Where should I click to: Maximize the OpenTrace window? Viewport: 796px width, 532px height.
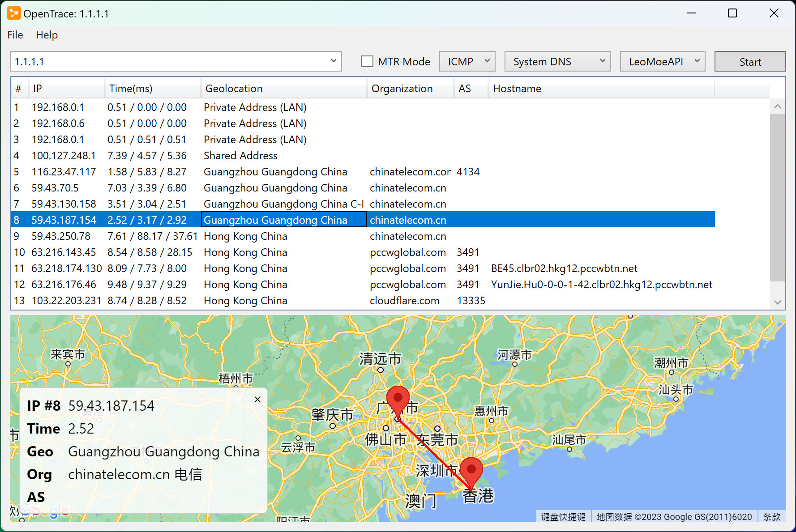[732, 13]
